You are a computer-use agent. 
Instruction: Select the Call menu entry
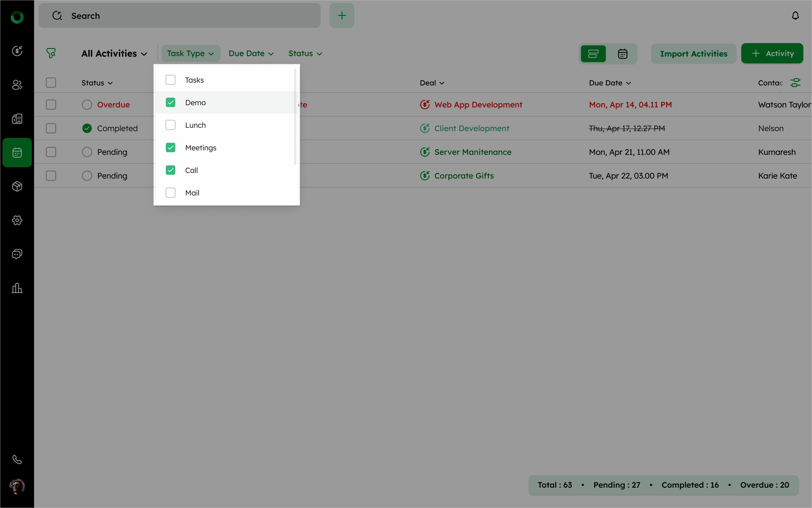coord(191,170)
